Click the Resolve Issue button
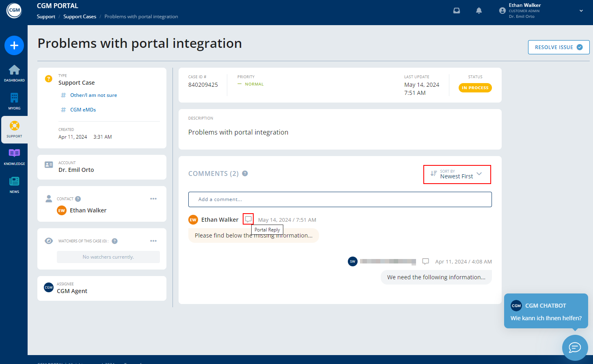The height and width of the screenshot is (364, 593). click(x=558, y=47)
